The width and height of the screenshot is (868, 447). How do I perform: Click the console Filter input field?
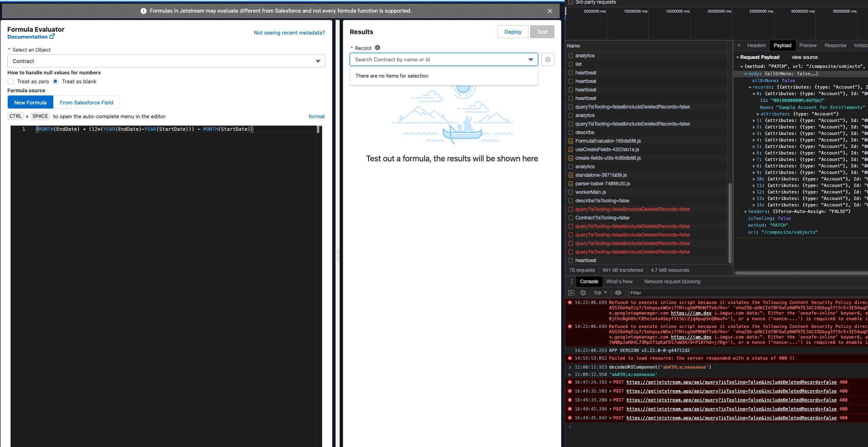[691, 293]
